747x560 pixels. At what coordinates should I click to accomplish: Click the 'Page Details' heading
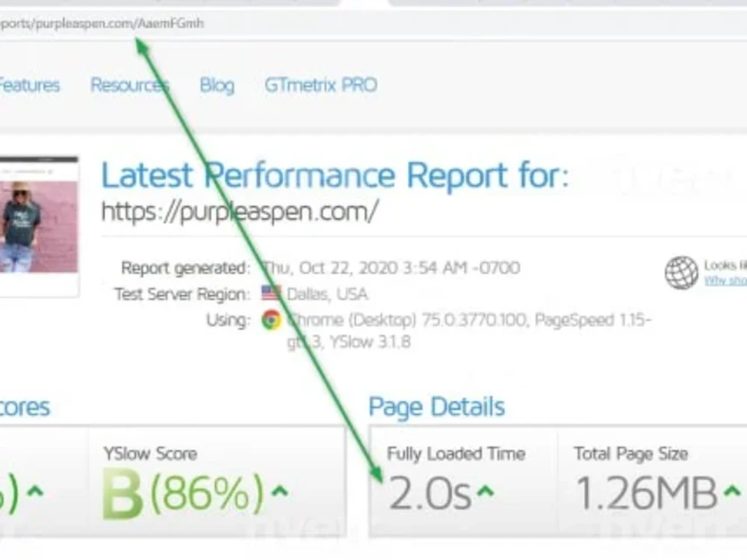click(x=436, y=407)
